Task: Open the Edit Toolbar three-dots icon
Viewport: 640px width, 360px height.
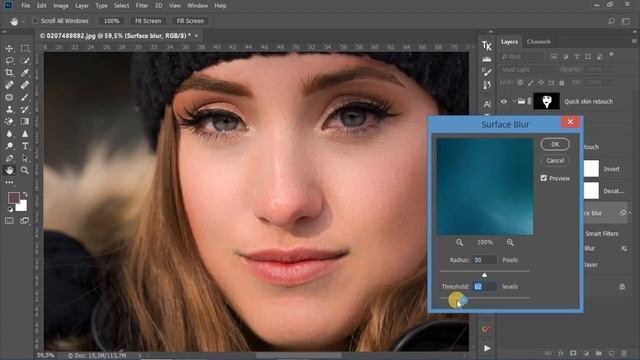Action: coord(9,182)
